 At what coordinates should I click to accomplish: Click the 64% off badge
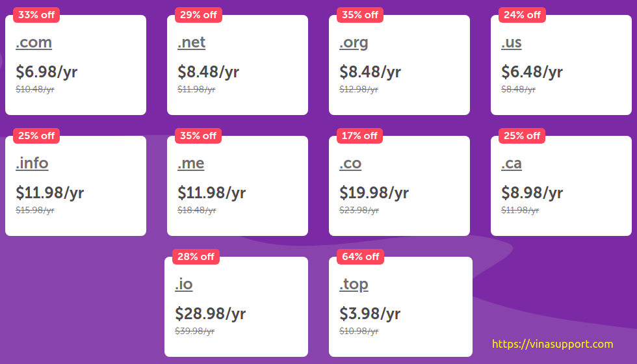[x=360, y=257]
